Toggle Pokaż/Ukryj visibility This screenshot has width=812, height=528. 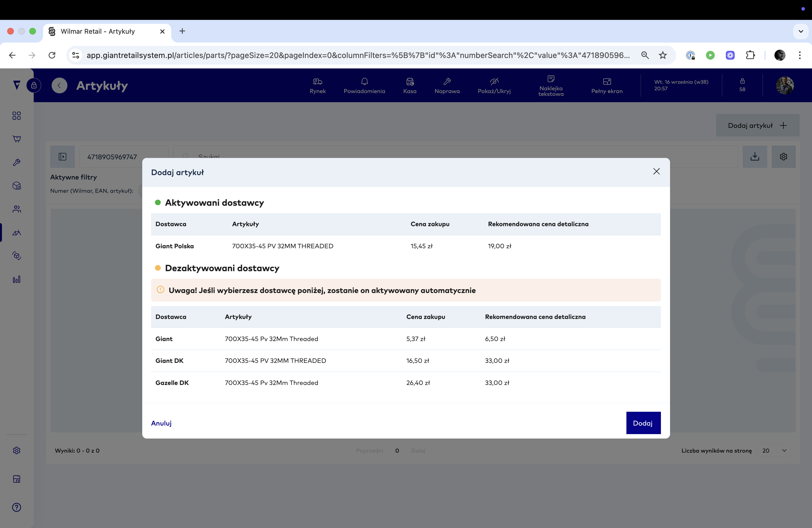point(494,85)
